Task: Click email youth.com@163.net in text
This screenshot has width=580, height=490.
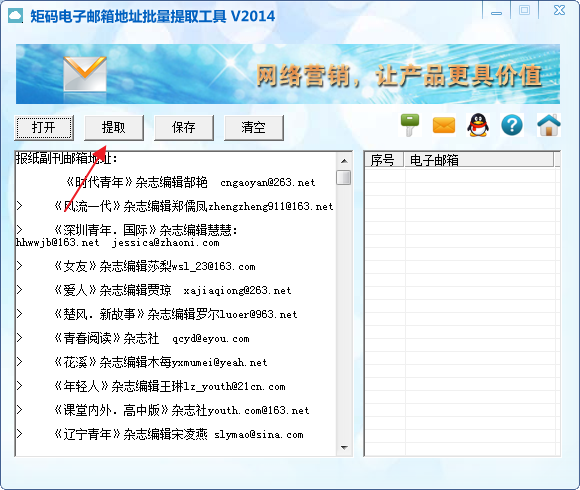Action: coord(258,410)
